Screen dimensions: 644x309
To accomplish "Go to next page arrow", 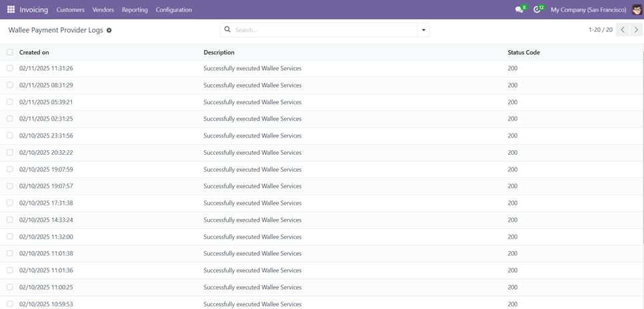I will [x=636, y=30].
